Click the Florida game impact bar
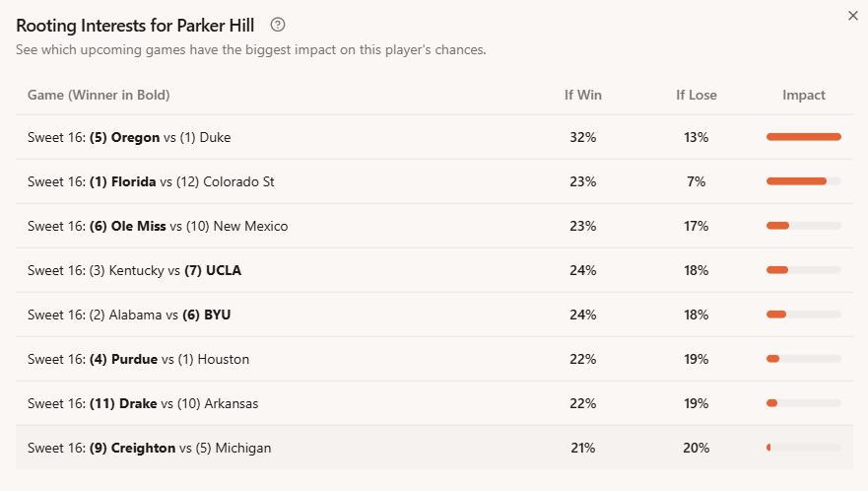The height and width of the screenshot is (491, 868). (x=804, y=181)
